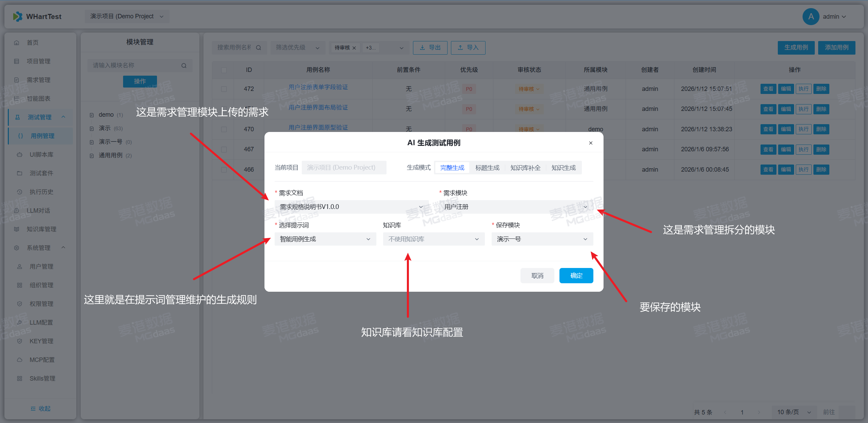Close the AI 生成测试用例 dialog
Image resolution: width=868 pixels, height=423 pixels.
591,143
